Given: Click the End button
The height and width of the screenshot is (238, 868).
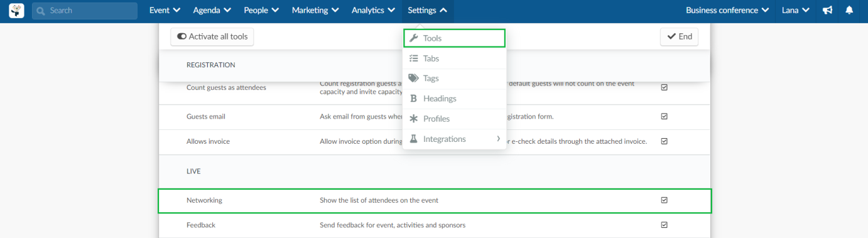Looking at the screenshot, I should click(x=679, y=37).
